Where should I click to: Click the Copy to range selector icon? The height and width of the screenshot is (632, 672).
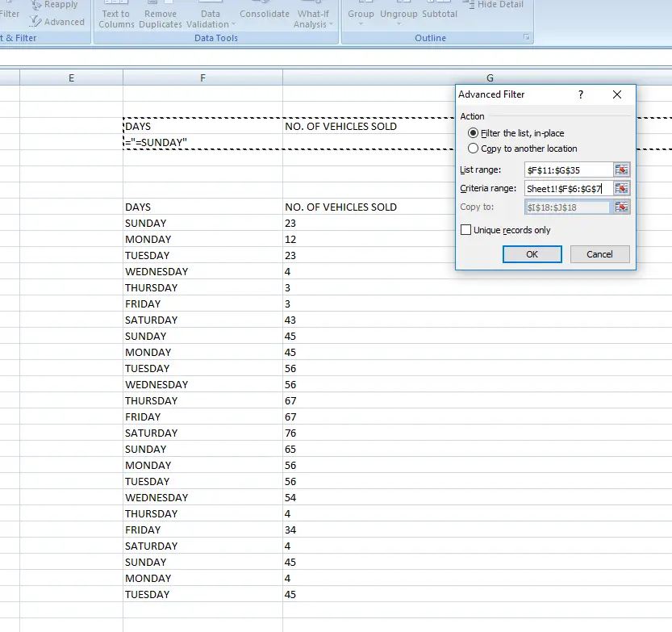pos(621,207)
